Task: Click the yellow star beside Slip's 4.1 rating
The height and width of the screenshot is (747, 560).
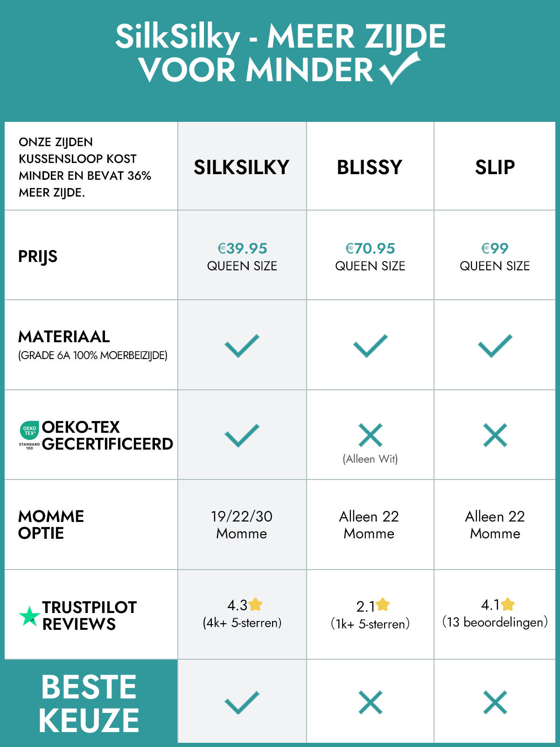Action: click(508, 605)
